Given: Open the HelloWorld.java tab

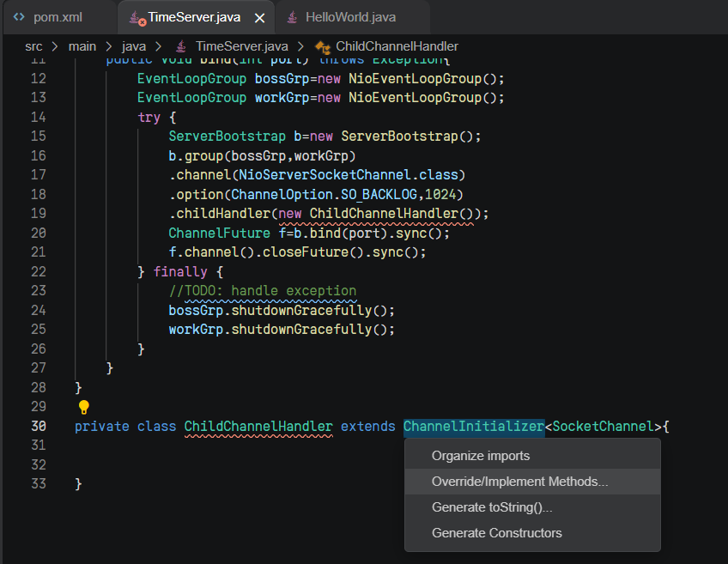Looking at the screenshot, I should point(350,17).
